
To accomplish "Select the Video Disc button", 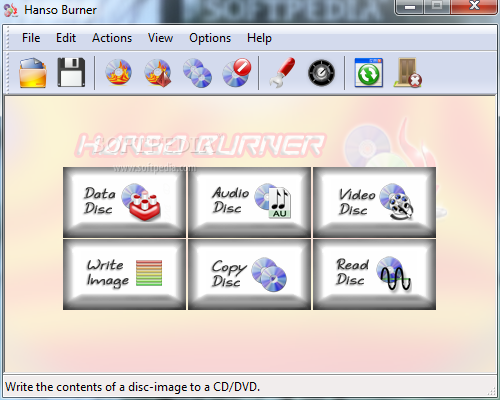I will (x=374, y=202).
